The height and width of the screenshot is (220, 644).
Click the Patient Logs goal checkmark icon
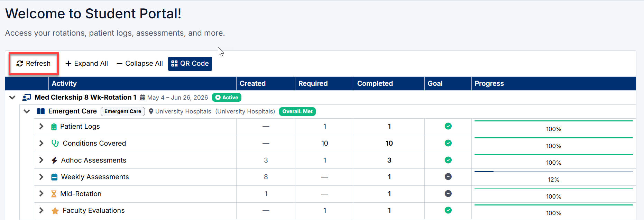coord(448,126)
